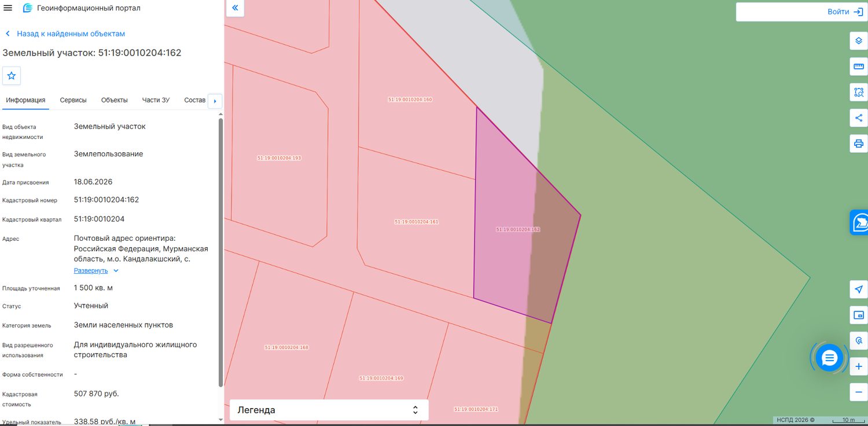
Task: Open the map layers tool
Action: 859,41
